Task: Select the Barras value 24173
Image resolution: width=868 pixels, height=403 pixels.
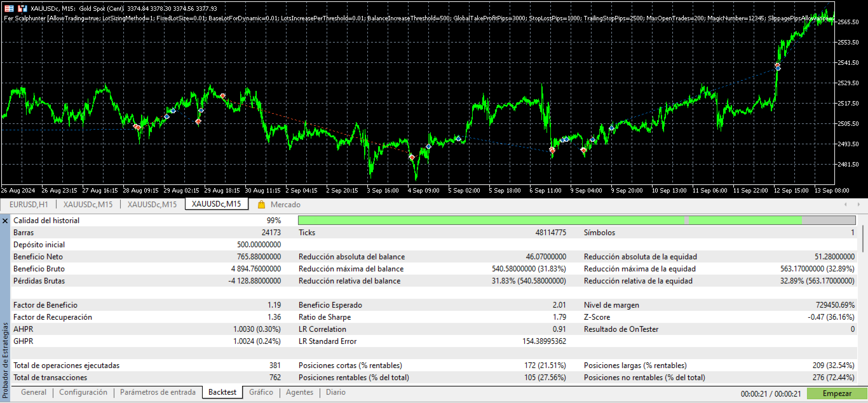Action: 271,233
